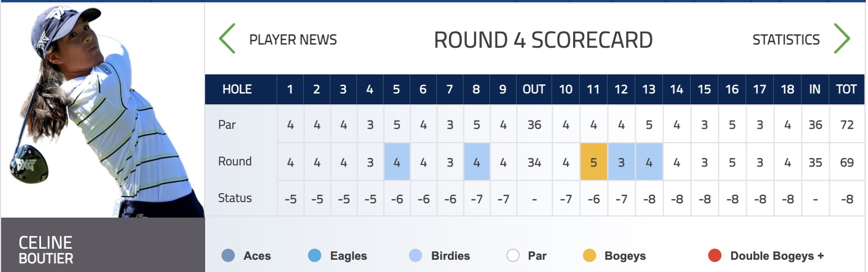
Task: Click the CELINE BOUTIER name banner
Action: click(103, 245)
